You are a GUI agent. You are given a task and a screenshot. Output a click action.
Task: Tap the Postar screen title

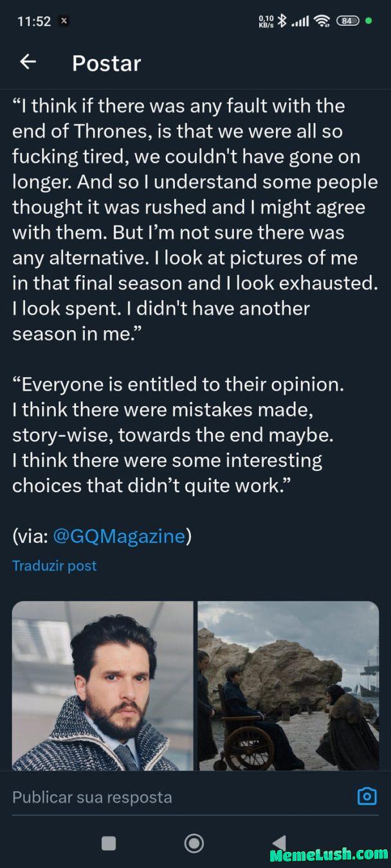click(106, 64)
